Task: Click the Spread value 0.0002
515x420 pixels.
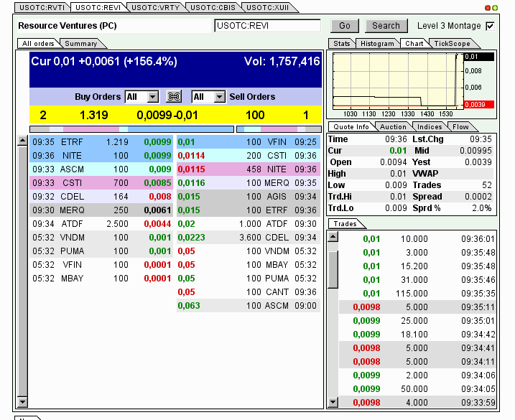Action: [x=478, y=197]
